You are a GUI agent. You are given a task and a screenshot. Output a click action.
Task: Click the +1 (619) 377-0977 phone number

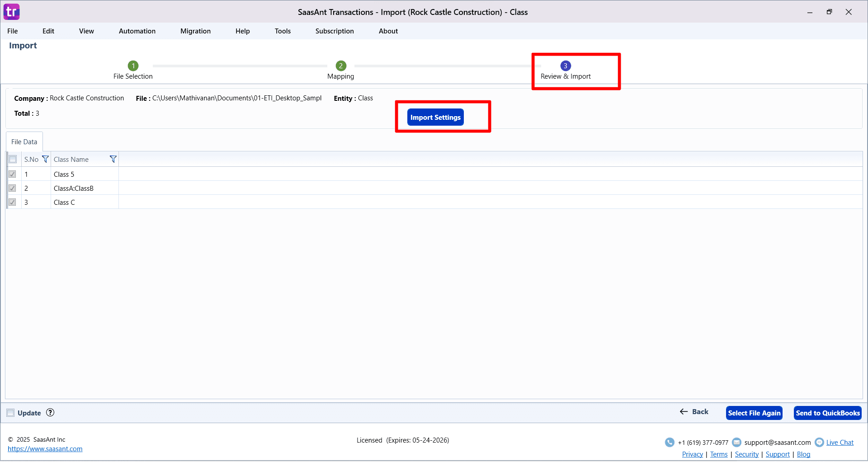(x=703, y=443)
